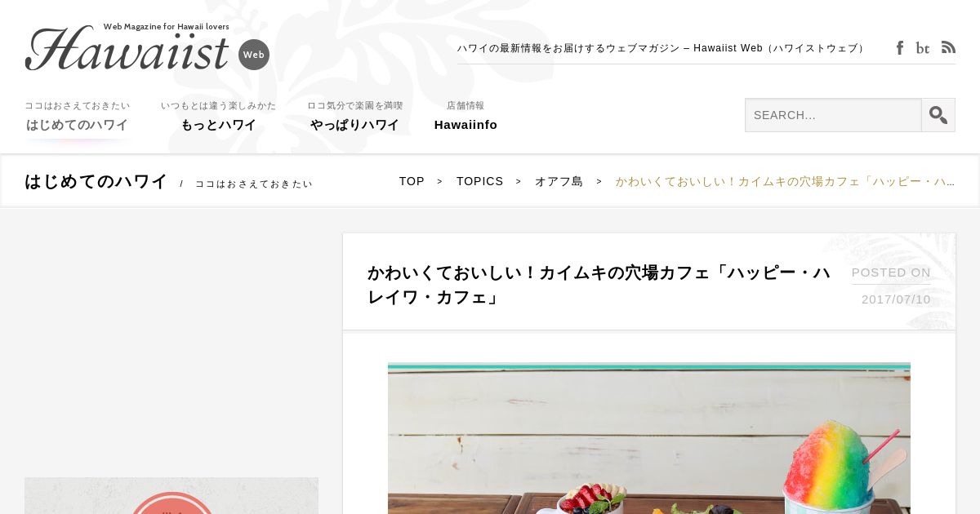Go to TOP in breadcrumb
The image size is (980, 514).
pyautogui.click(x=412, y=181)
